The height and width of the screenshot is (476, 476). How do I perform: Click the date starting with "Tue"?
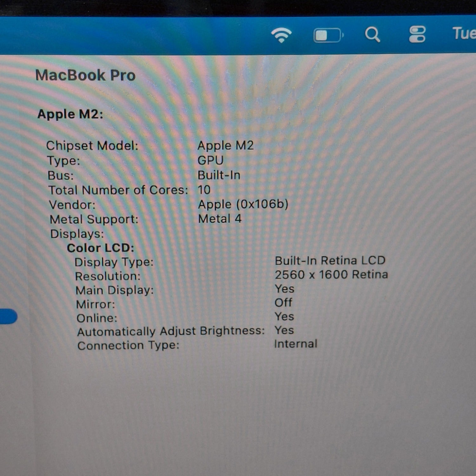464,34
